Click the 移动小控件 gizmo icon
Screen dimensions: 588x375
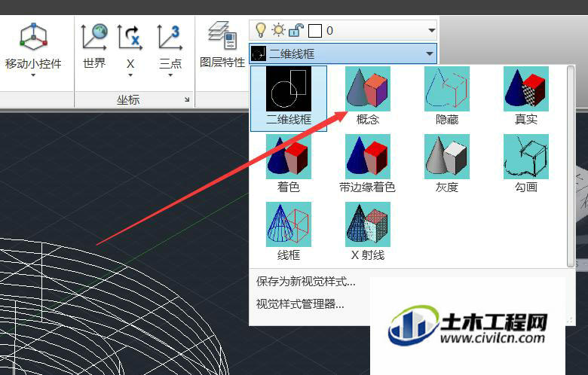pyautogui.click(x=33, y=38)
